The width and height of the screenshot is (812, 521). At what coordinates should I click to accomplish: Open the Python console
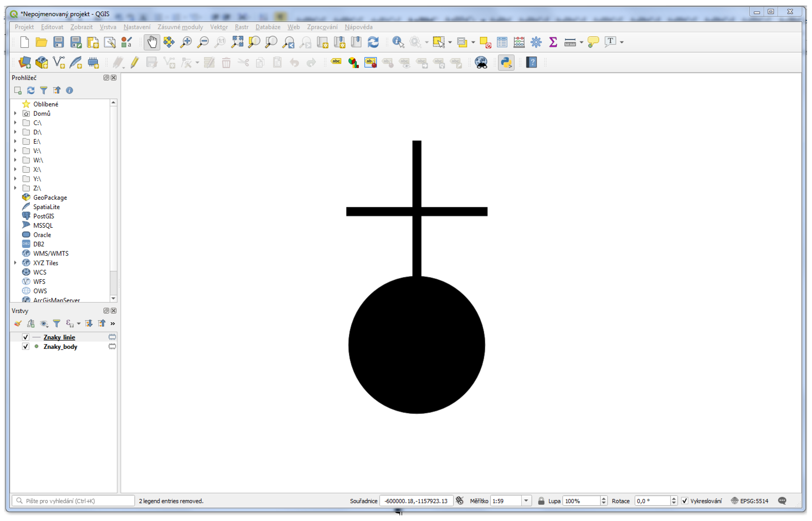506,63
